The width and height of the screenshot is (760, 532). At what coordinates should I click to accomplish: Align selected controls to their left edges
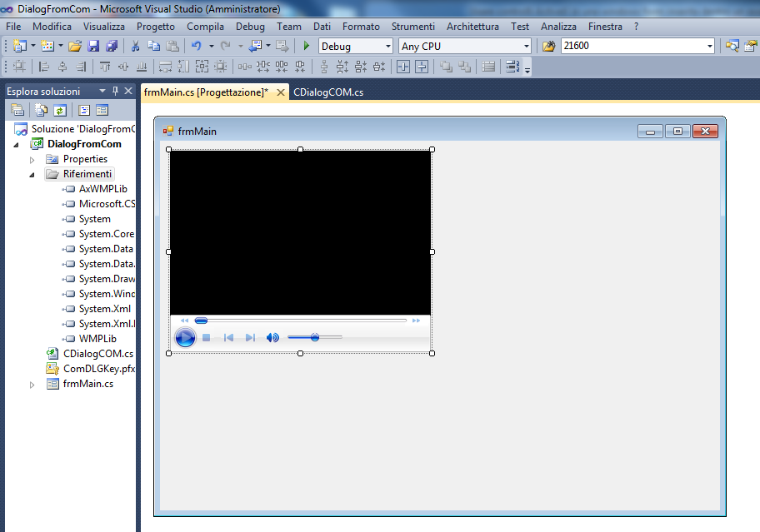click(x=43, y=67)
